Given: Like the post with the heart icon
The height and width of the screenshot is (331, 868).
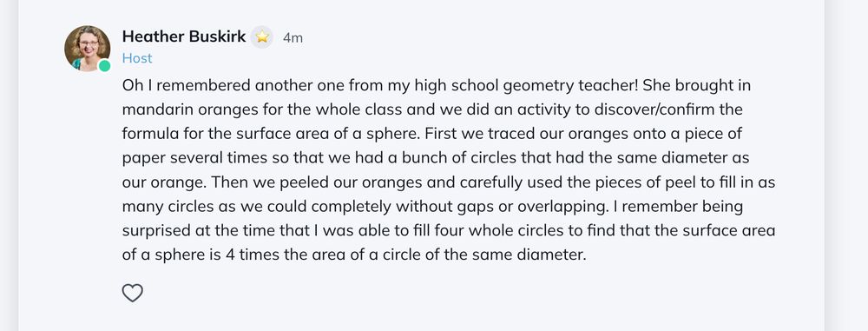Looking at the screenshot, I should tap(132, 293).
